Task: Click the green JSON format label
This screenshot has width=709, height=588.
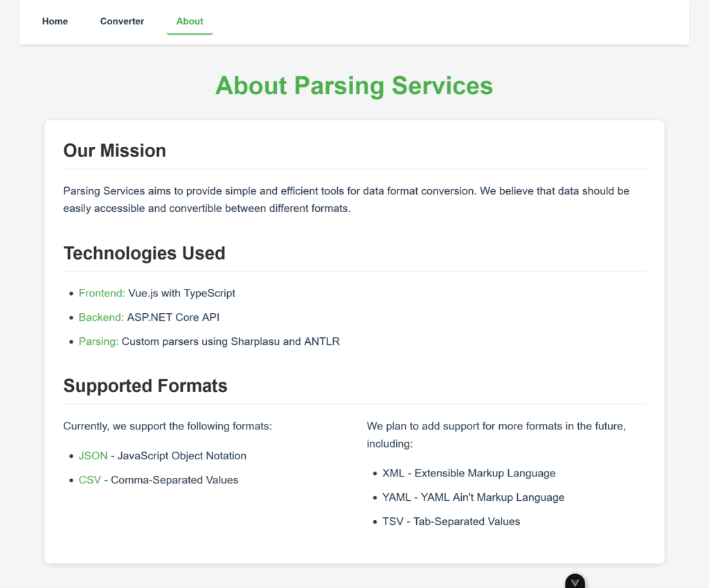Action: tap(93, 456)
